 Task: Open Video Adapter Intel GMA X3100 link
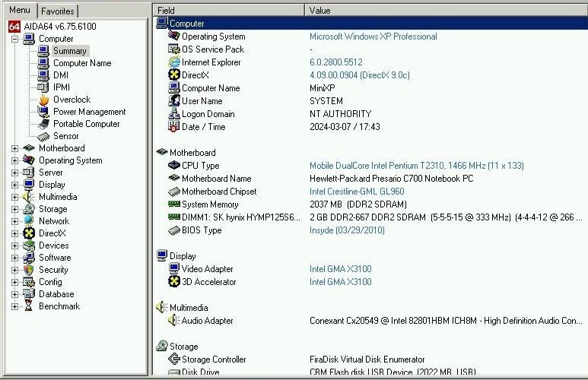click(x=341, y=269)
